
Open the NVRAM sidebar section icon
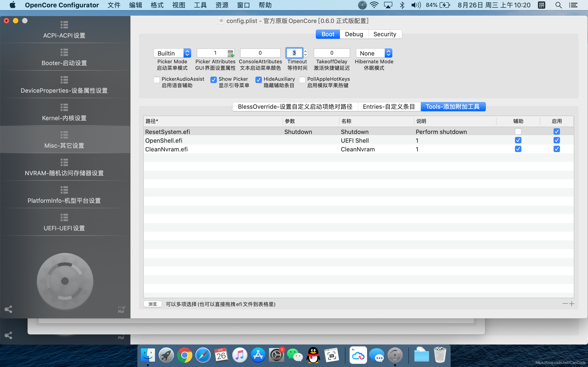64,162
